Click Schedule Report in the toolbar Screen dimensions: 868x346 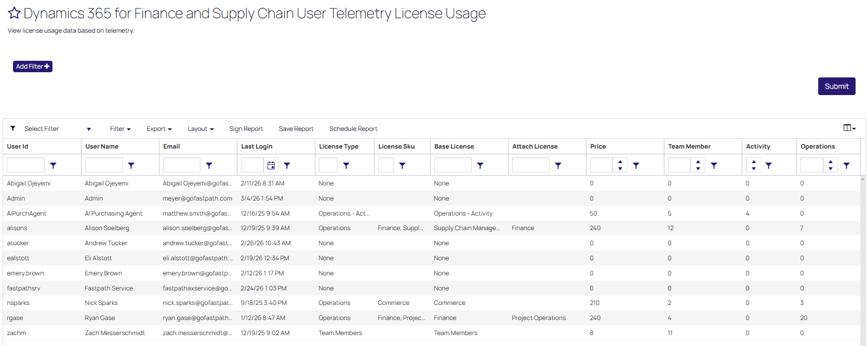(x=353, y=129)
